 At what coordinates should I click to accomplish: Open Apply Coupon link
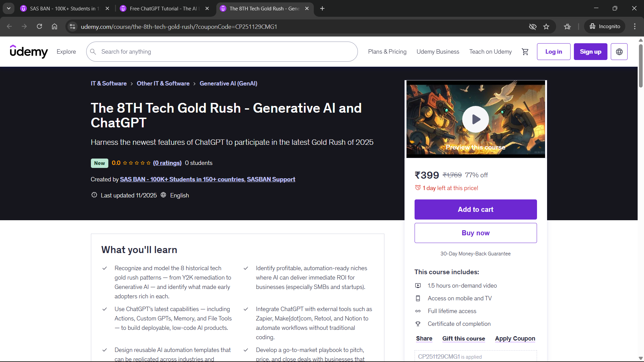(x=515, y=339)
